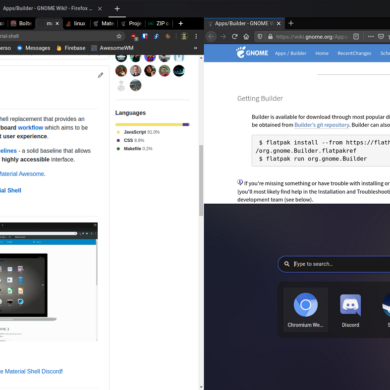The width and height of the screenshot is (390, 390).
Task: Open the AwesomeWM bookmark
Action: click(x=112, y=48)
